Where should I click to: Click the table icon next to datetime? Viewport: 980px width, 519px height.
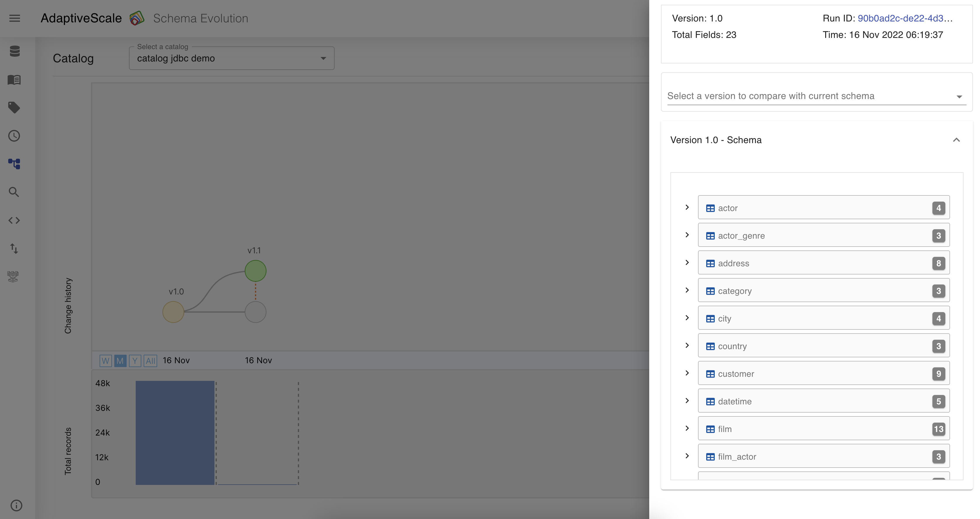pyautogui.click(x=710, y=401)
